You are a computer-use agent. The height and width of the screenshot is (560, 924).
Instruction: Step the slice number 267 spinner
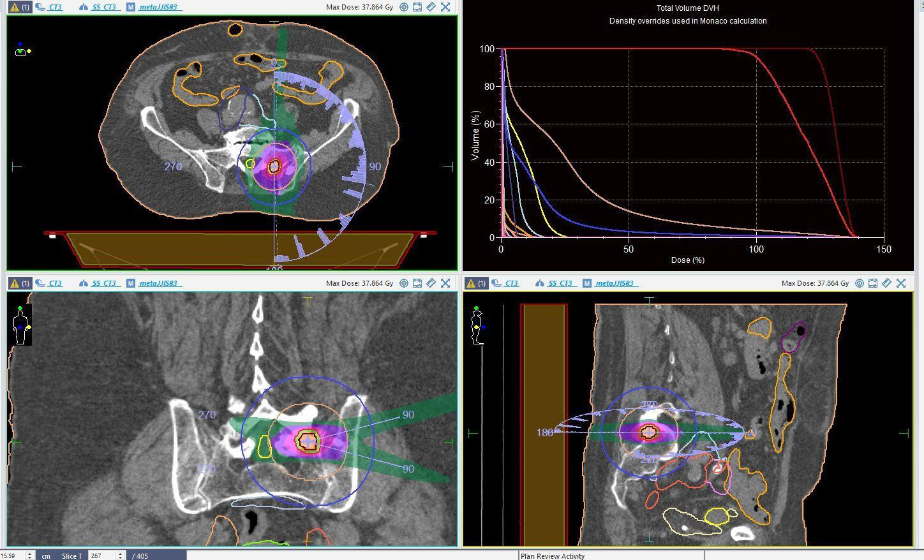120,556
